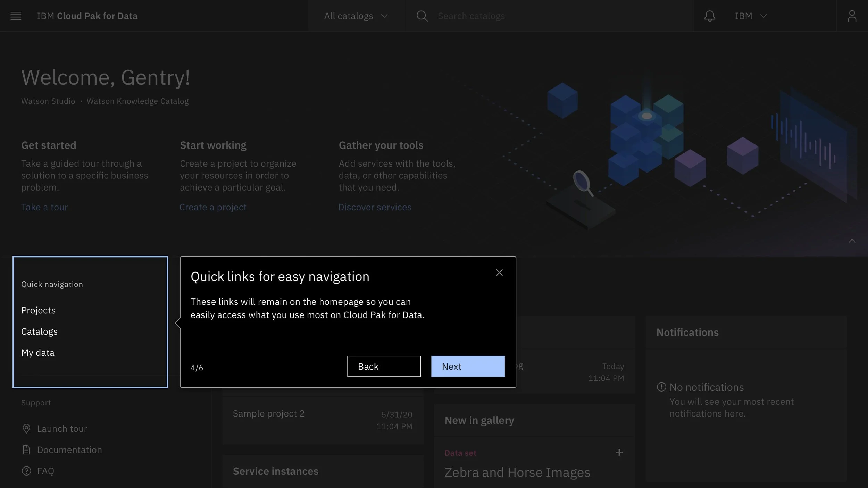Collapse the welcome banner with chevron
868x488 pixels.
[x=852, y=241]
